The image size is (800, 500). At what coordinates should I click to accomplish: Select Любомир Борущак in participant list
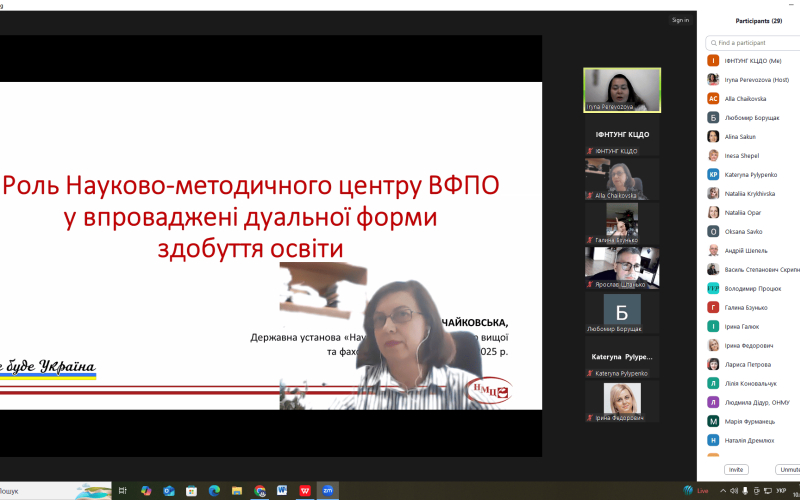tap(753, 118)
